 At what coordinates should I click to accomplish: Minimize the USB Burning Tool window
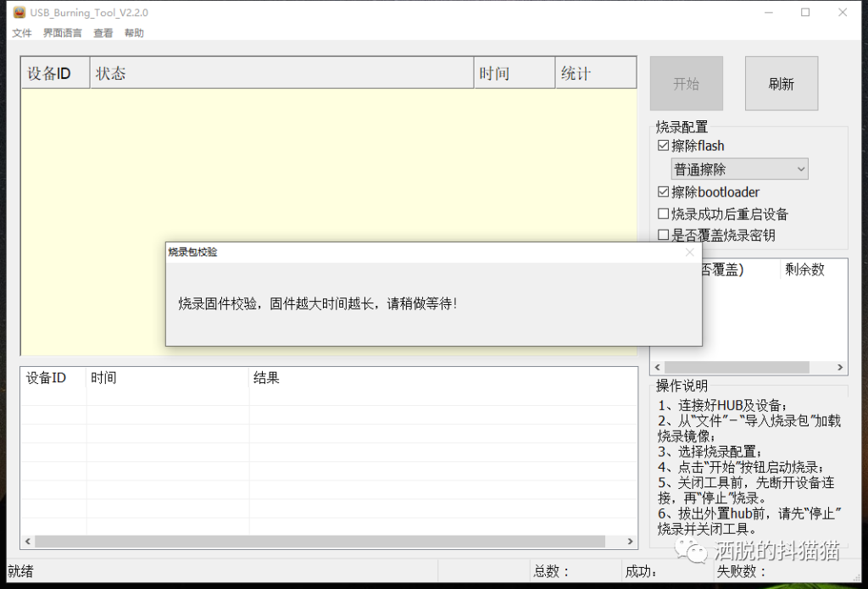pyautogui.click(x=767, y=13)
